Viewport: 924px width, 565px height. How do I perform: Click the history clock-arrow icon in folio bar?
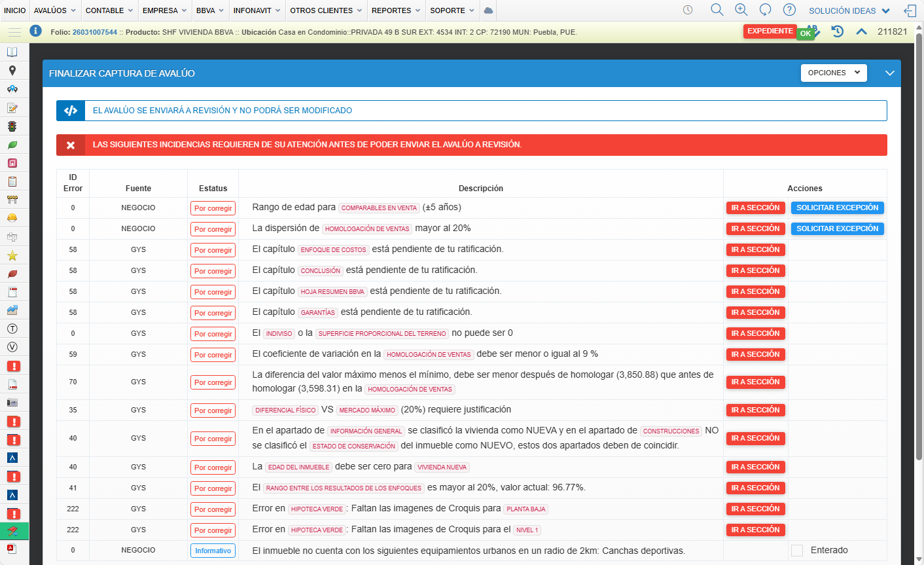[x=837, y=31]
